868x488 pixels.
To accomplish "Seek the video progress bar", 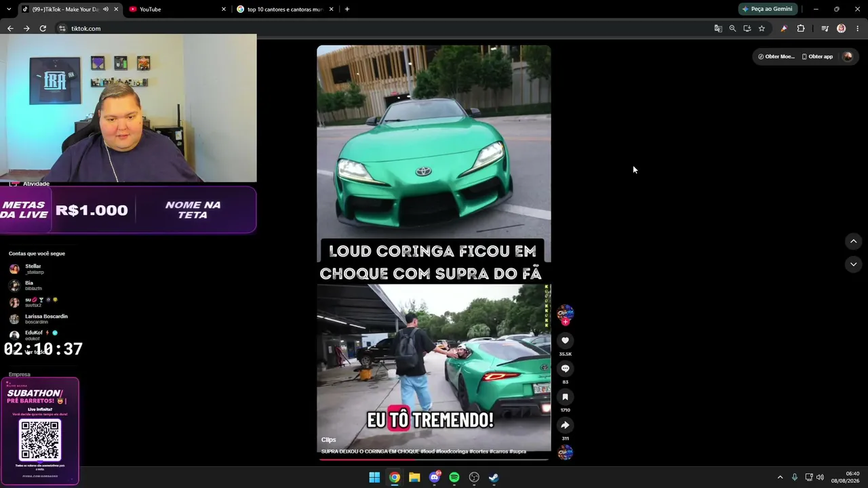I will pyautogui.click(x=433, y=460).
